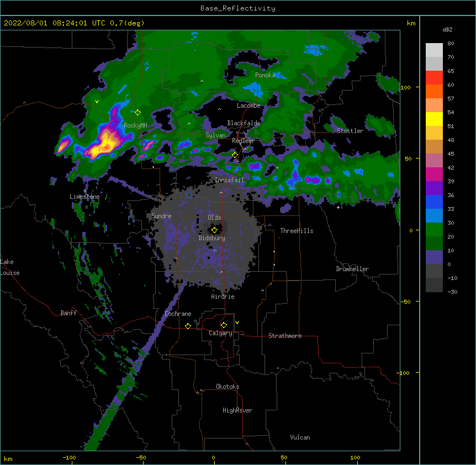Click the Strathmore label
The width and height of the screenshot is (476, 465).
(285, 336)
